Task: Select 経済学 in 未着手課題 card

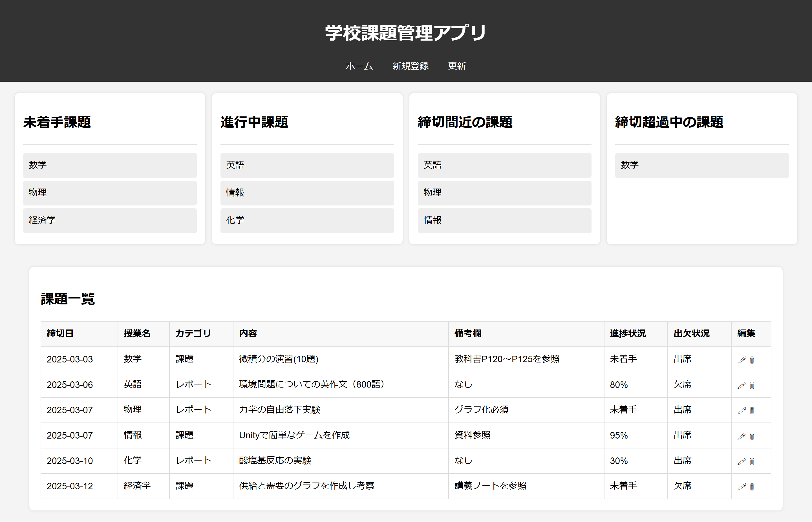Action: (x=109, y=220)
